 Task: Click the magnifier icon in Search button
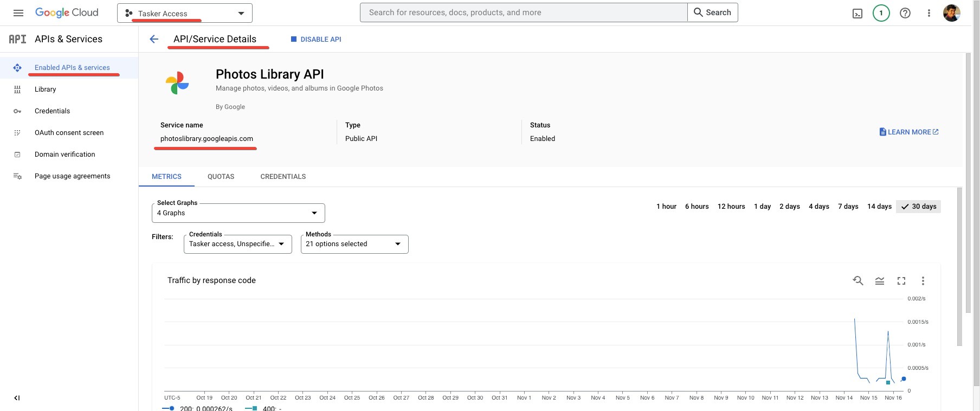(698, 12)
